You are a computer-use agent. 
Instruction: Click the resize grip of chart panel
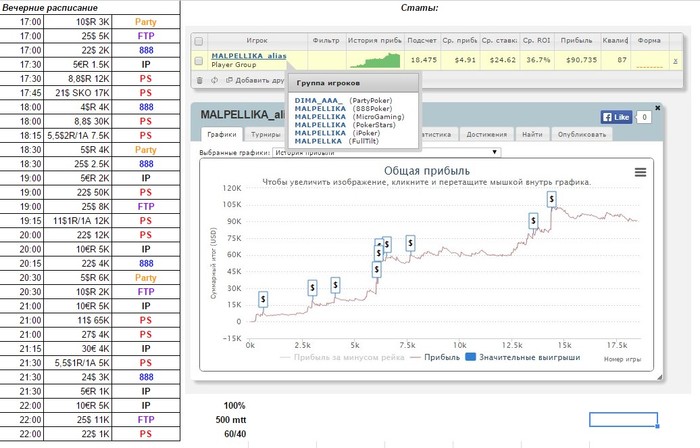coord(659,377)
